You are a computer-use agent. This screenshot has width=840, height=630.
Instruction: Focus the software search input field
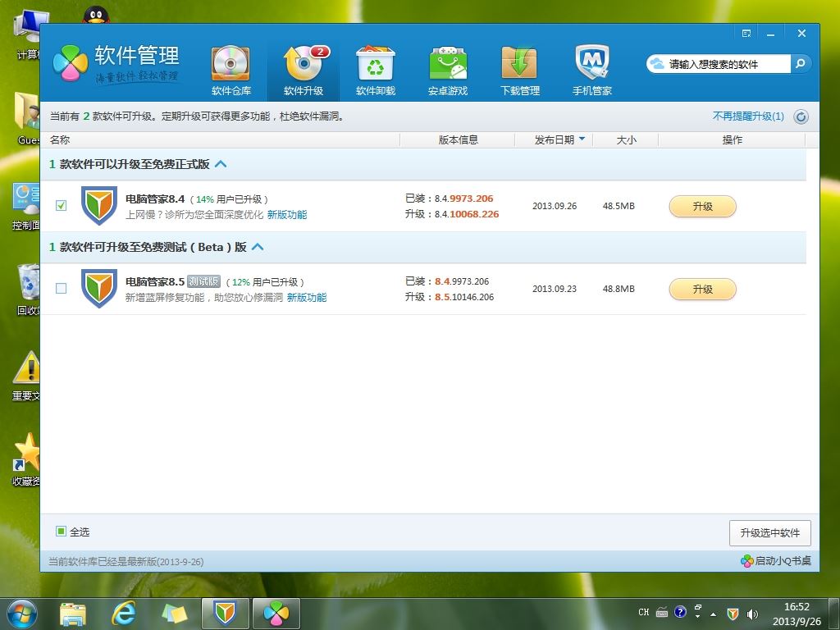719,64
